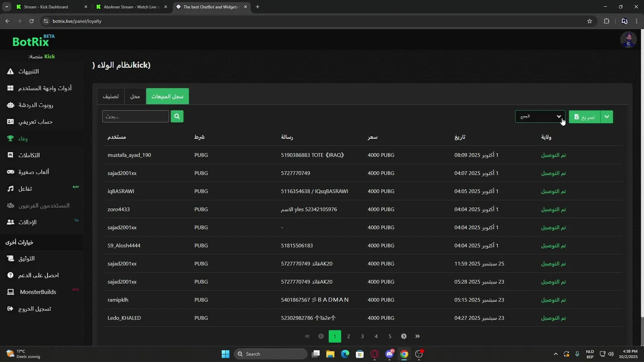Open الإحالات referrals people icon
The height and width of the screenshot is (362, 644).
point(10,222)
